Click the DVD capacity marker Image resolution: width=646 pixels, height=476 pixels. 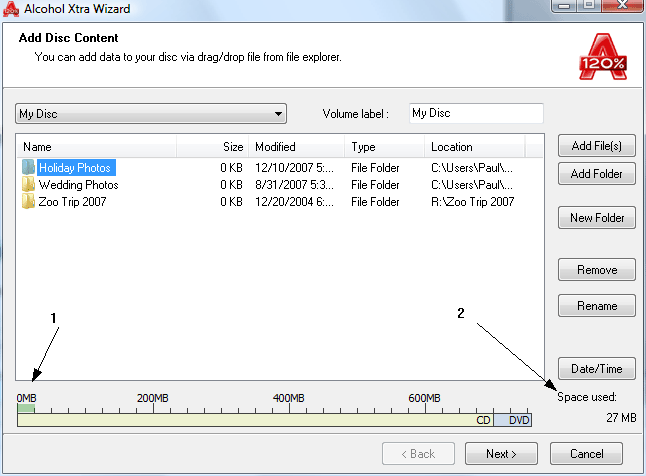[519, 420]
